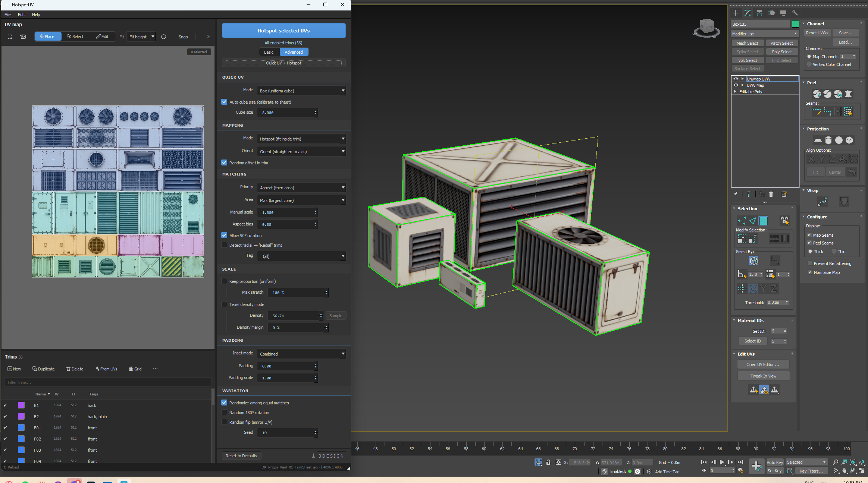The width and height of the screenshot is (868, 483).
Task: Click the Quick UV + Hotspot button
Action: coord(283,63)
